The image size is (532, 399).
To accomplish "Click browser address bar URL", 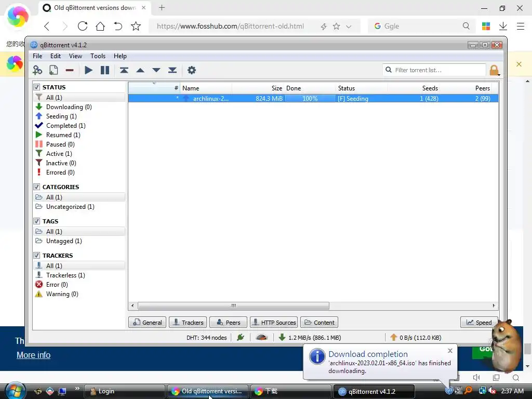I will pos(230,26).
